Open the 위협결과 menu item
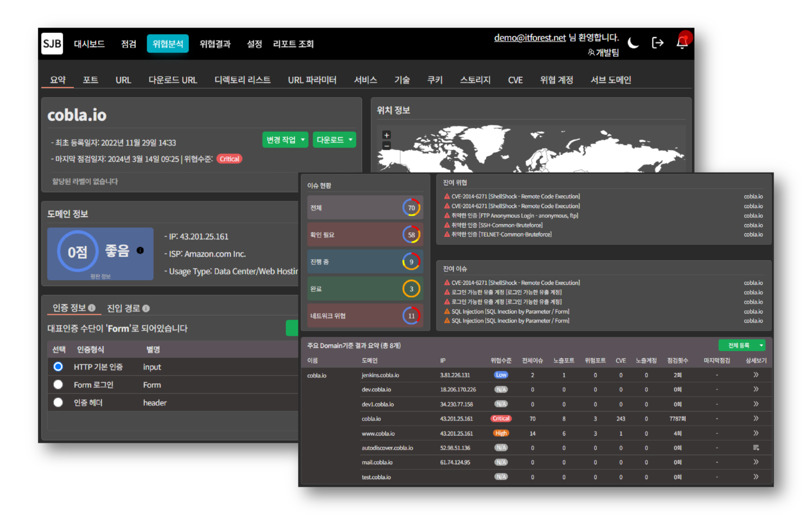 [x=215, y=44]
